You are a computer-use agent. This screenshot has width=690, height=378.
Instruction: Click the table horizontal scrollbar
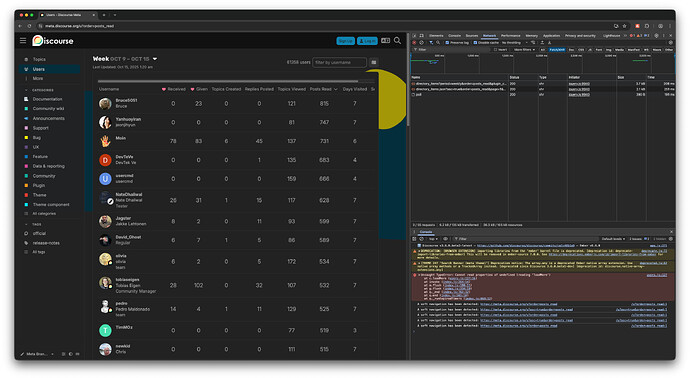click(x=228, y=81)
